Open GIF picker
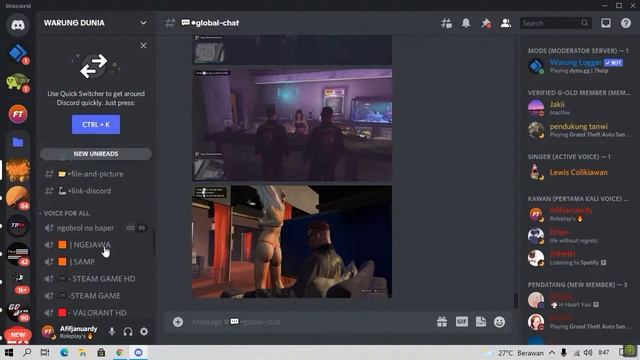Viewport: 640px width, 360px height. pyautogui.click(x=461, y=322)
